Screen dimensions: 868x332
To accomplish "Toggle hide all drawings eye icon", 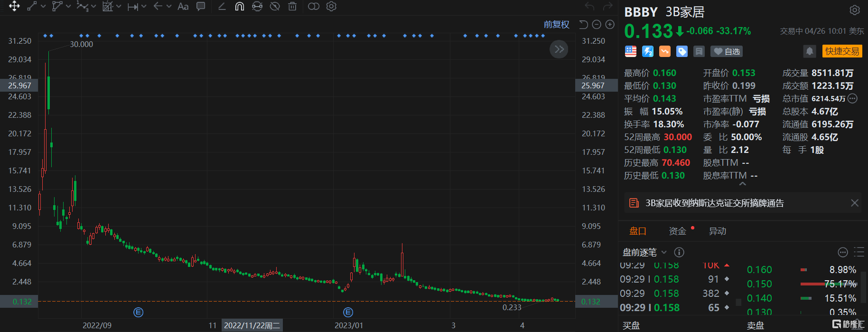I will (275, 6).
